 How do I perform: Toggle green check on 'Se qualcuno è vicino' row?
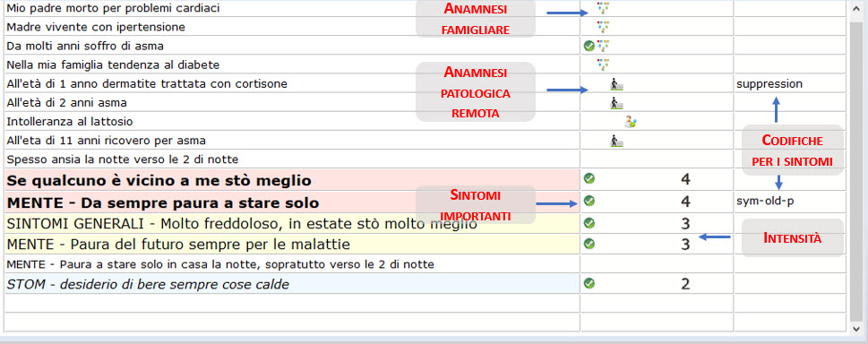tap(589, 178)
